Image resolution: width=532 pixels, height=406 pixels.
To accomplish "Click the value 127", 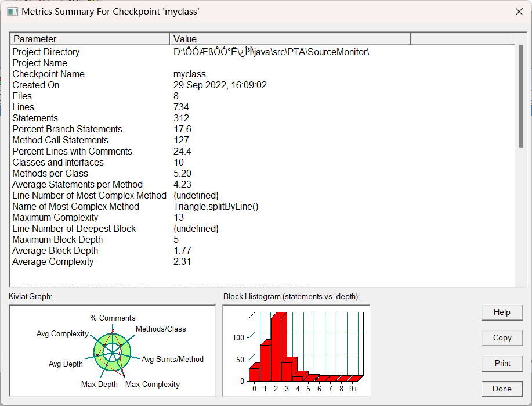I will 181,141.
